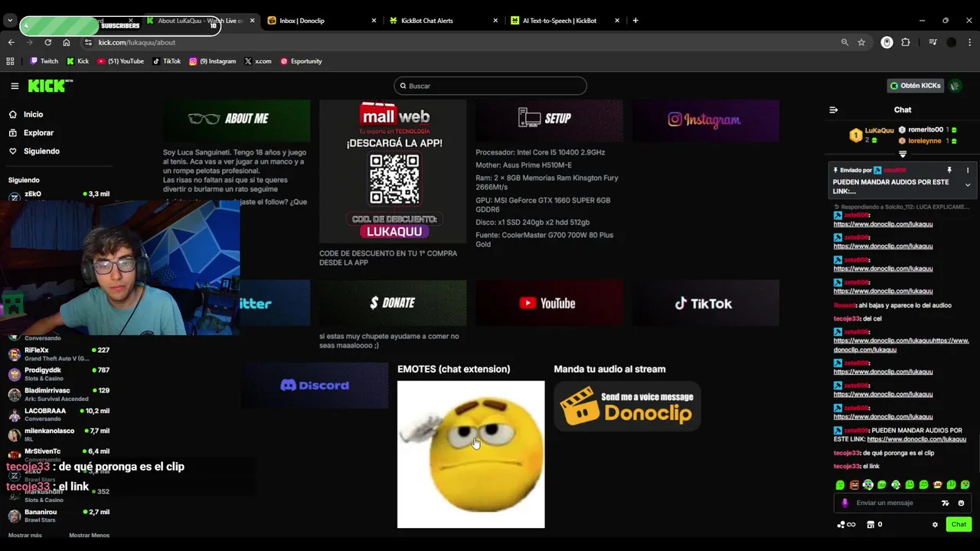Expand the pinned message chevron
The width and height of the screenshot is (980, 551).
click(x=968, y=185)
